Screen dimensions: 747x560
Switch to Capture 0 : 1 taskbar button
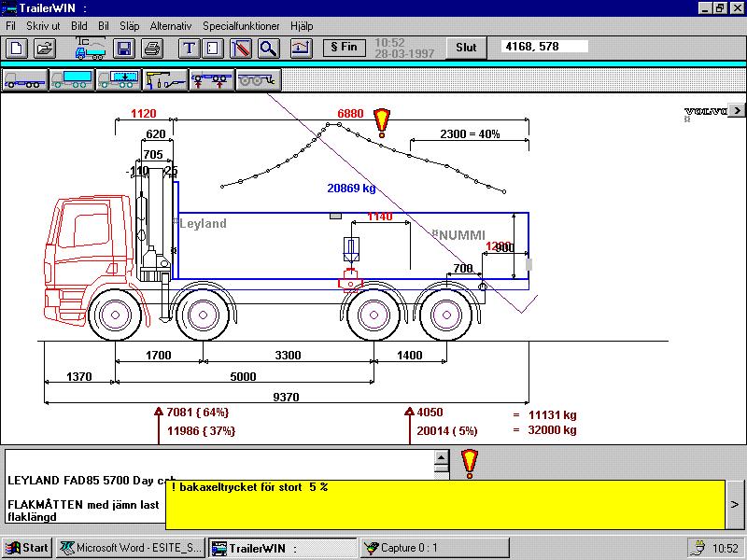[434, 548]
